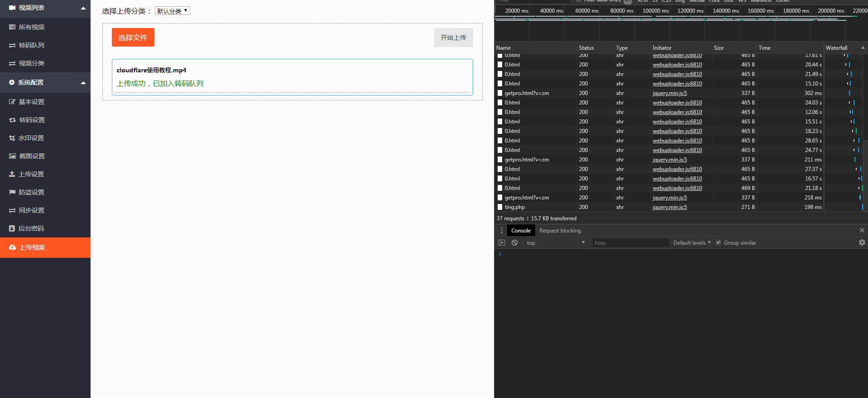Collapse the 系统配置 section arrow
Screen dimensions: 868x398
pyautogui.click(x=83, y=83)
